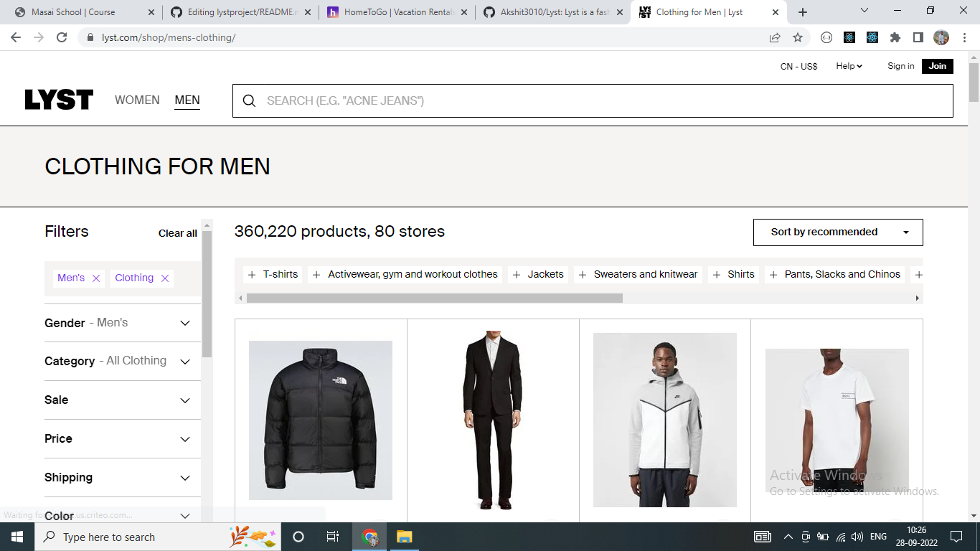Image resolution: width=980 pixels, height=551 pixels.
Task: Switch to the HomeToGo tab
Action: click(397, 12)
